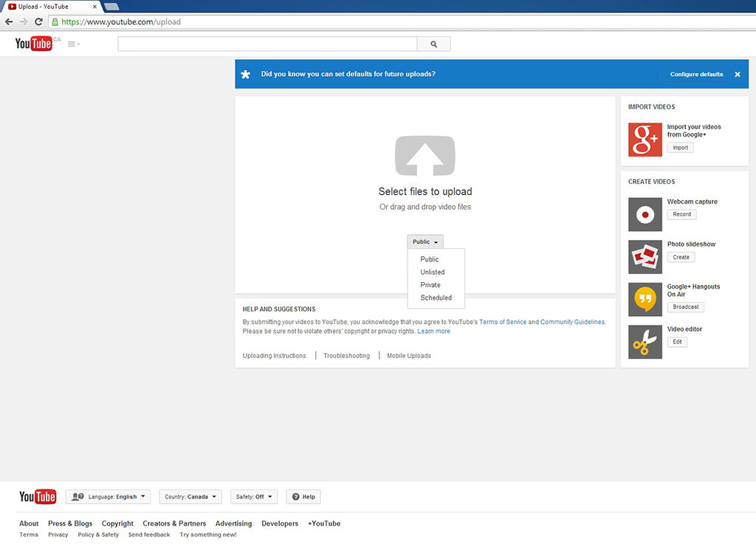Expand the Language: English dropdown

click(108, 497)
